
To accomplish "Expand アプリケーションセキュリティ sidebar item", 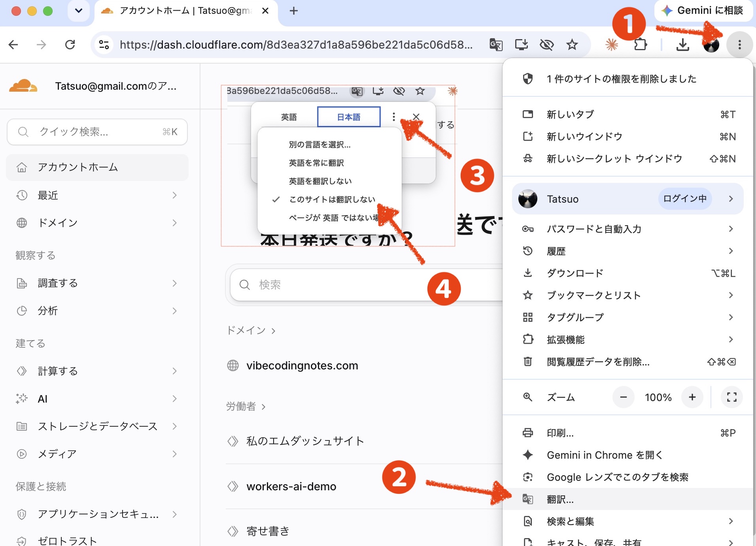I will pos(97,514).
